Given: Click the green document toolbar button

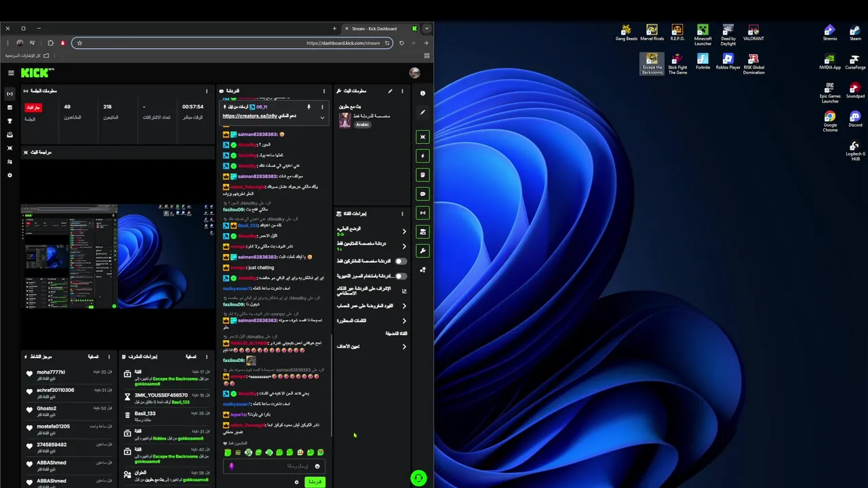Looking at the screenshot, I should [423, 175].
